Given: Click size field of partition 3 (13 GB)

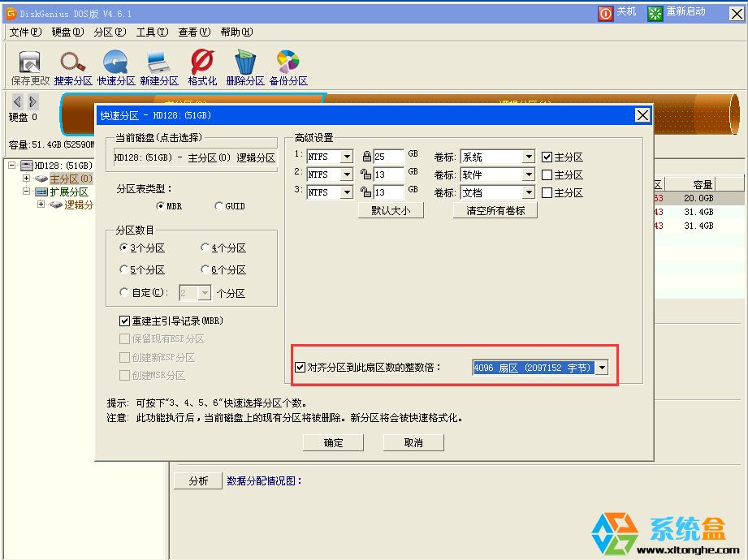Looking at the screenshot, I should 389,192.
